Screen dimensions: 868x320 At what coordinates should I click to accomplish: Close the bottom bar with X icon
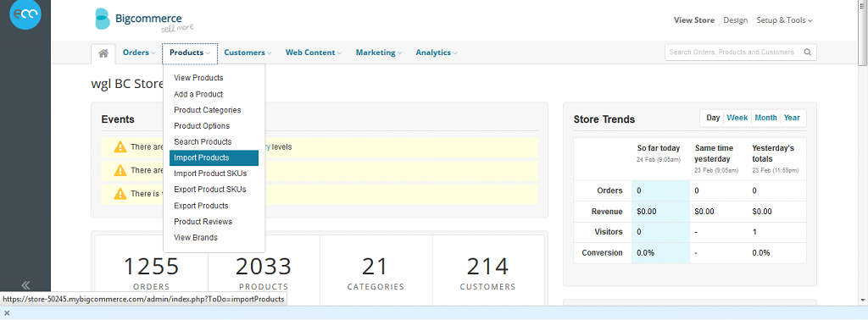click(x=7, y=313)
